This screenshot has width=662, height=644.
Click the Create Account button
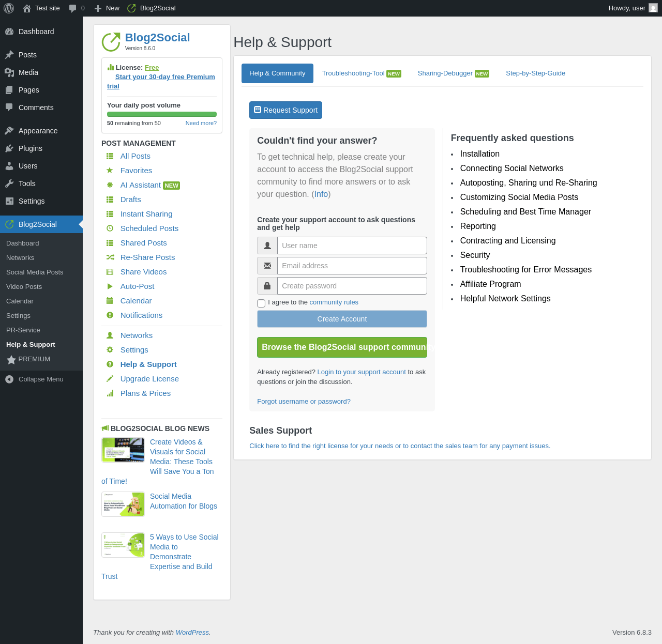point(342,319)
